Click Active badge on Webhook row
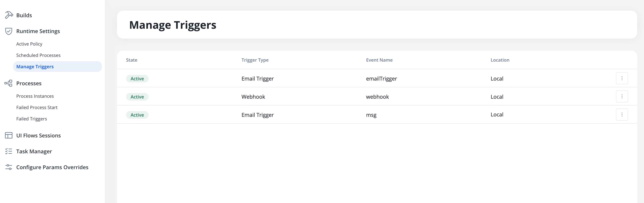 click(x=137, y=97)
